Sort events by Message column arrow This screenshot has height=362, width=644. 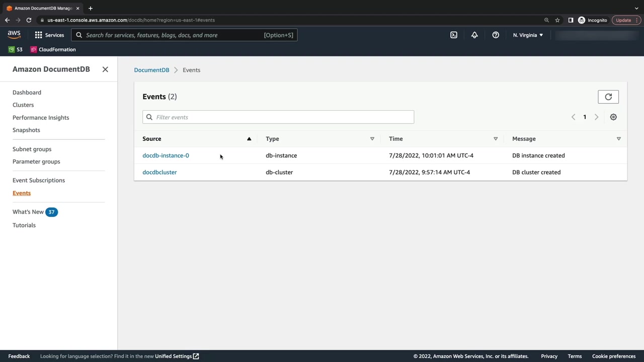point(619,139)
